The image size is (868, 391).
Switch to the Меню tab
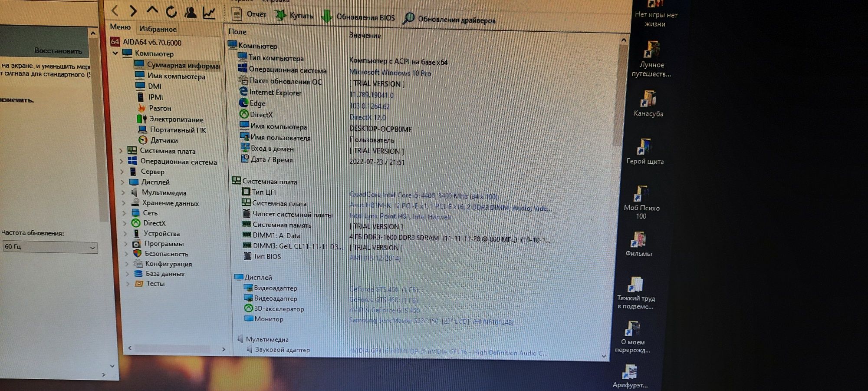click(x=120, y=27)
